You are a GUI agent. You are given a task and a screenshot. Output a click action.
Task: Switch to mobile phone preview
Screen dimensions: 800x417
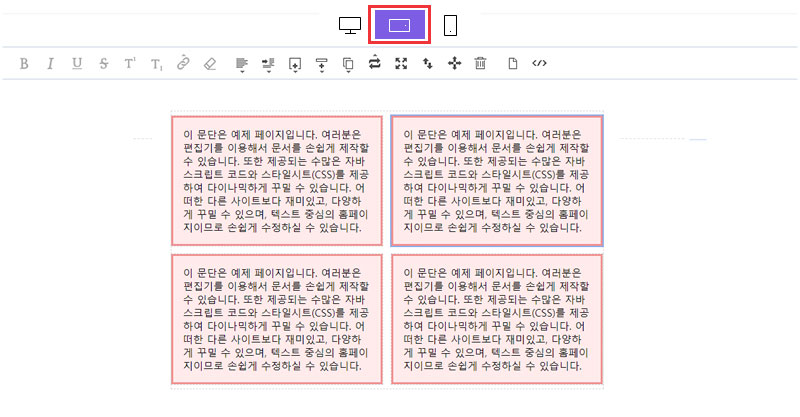click(451, 25)
